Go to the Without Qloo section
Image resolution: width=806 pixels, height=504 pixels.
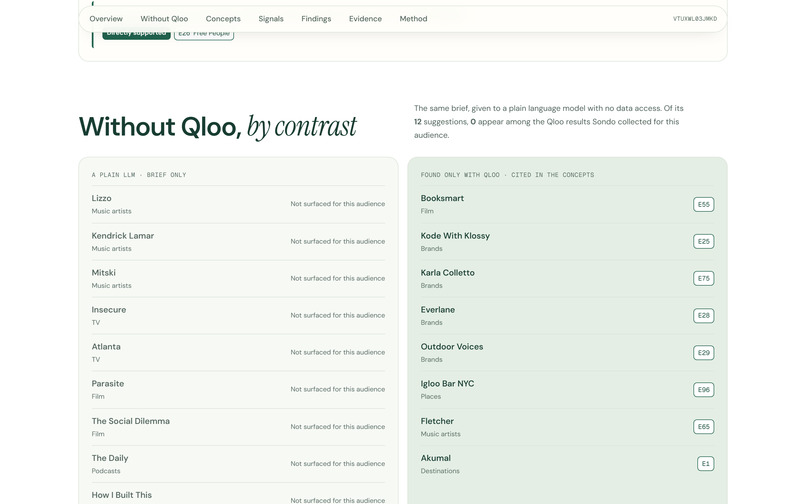coord(164,19)
